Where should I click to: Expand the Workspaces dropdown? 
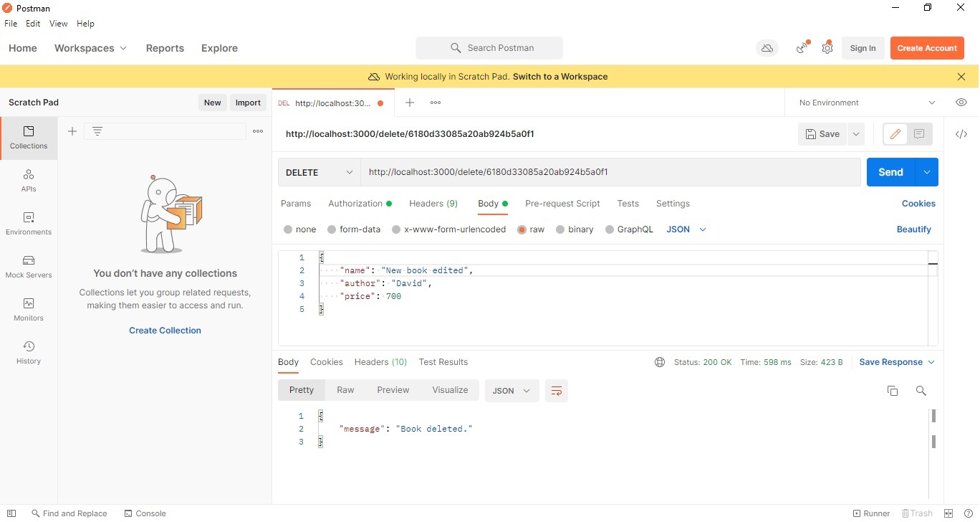pyautogui.click(x=90, y=48)
